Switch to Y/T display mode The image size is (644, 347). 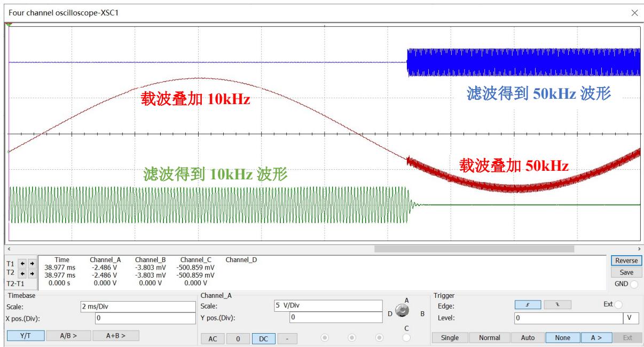tap(25, 336)
